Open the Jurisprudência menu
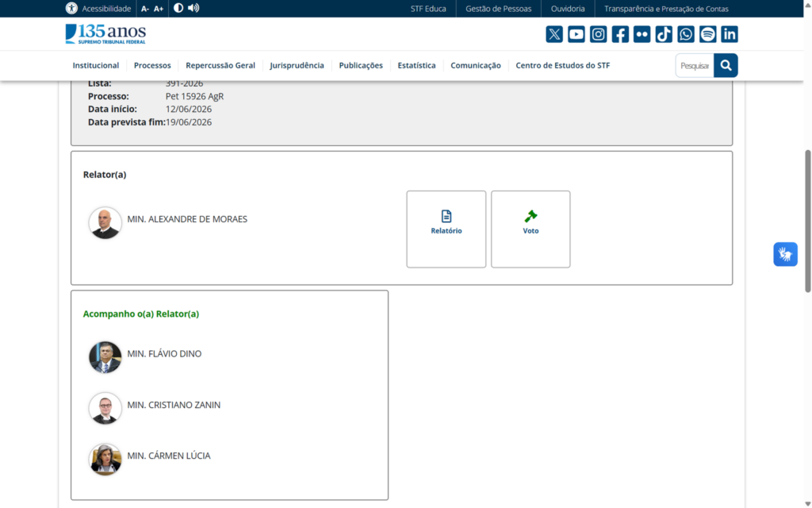This screenshot has width=812, height=508. click(x=297, y=65)
